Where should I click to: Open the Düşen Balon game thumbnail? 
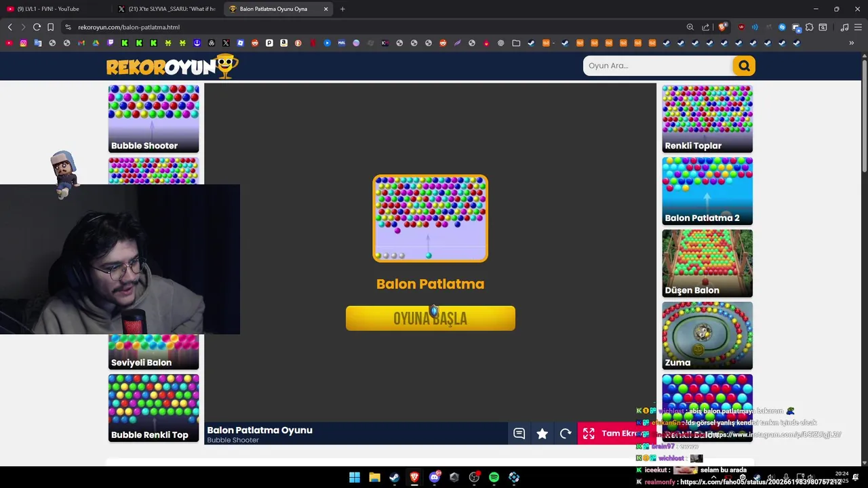[x=707, y=263]
